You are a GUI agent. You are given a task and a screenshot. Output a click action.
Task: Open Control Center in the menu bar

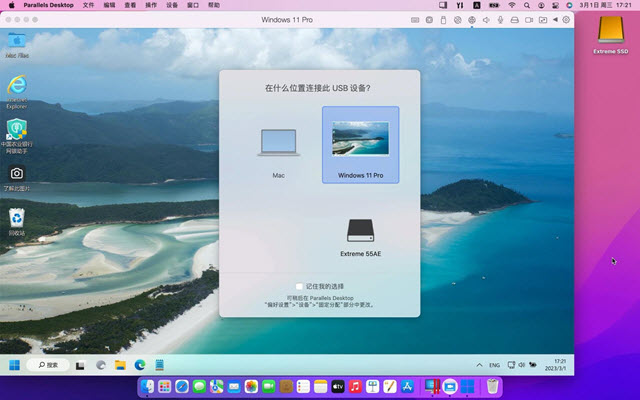(x=556, y=5)
